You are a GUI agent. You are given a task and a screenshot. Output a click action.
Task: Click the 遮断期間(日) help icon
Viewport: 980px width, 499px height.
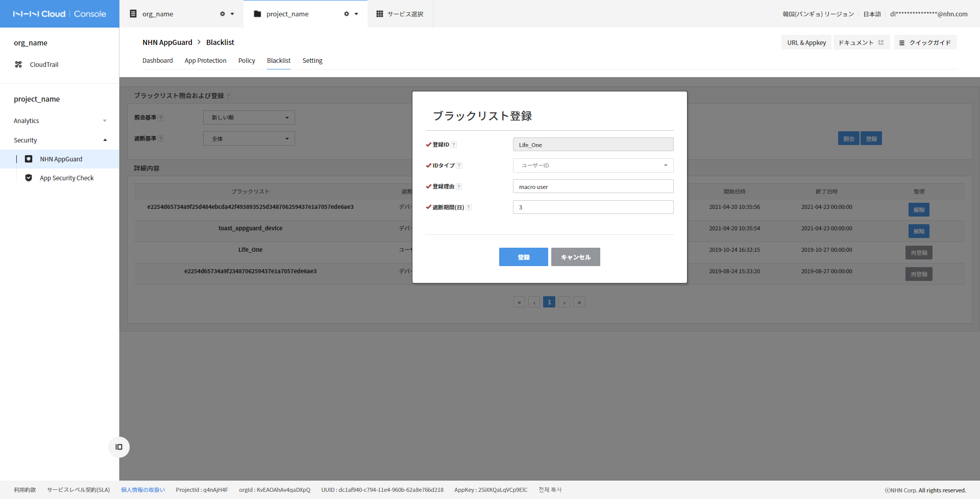pyautogui.click(x=469, y=207)
